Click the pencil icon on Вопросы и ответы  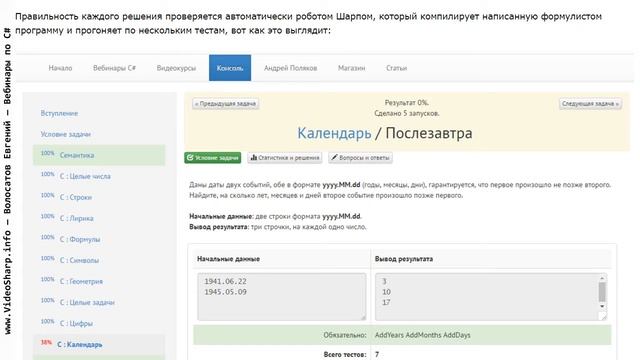pyautogui.click(x=334, y=158)
